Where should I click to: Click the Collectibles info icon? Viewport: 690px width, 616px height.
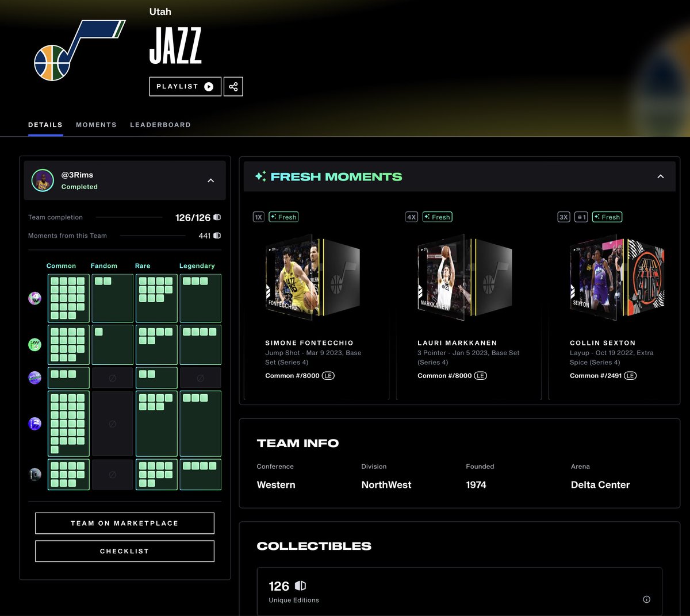pos(646,599)
